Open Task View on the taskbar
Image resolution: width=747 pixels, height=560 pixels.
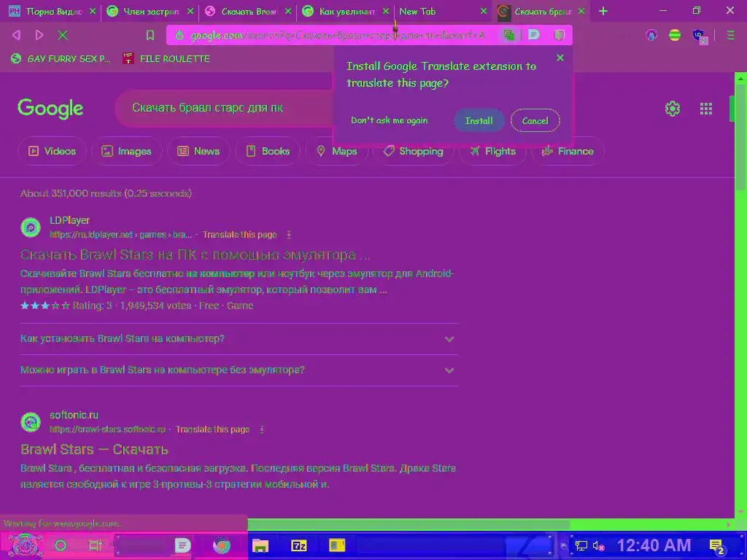[x=96, y=545]
